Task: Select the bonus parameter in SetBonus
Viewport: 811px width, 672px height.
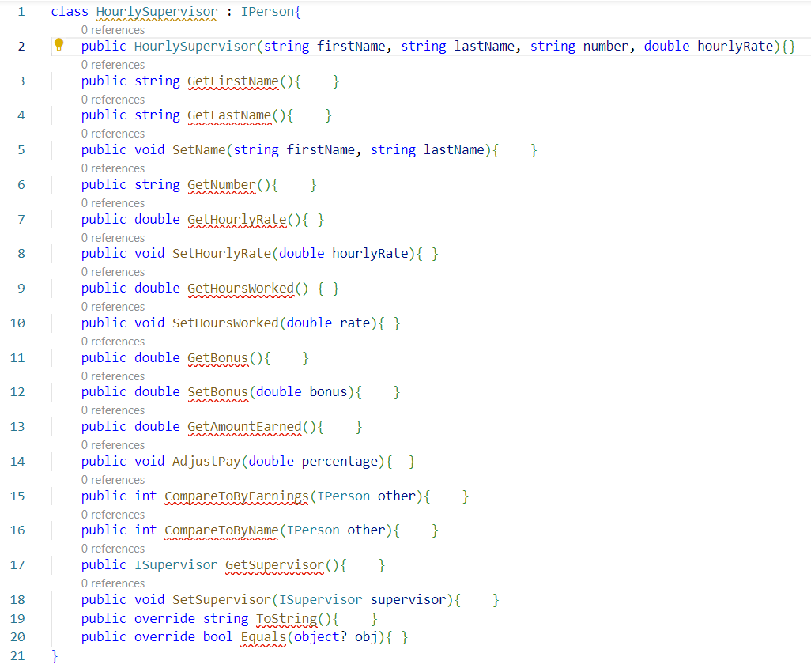Action: point(329,391)
